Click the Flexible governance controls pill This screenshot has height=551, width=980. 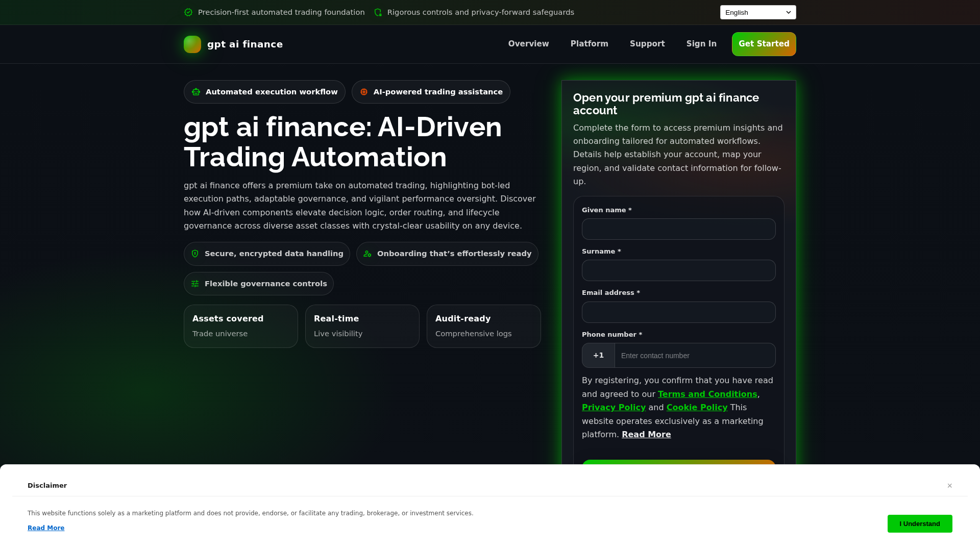[259, 284]
